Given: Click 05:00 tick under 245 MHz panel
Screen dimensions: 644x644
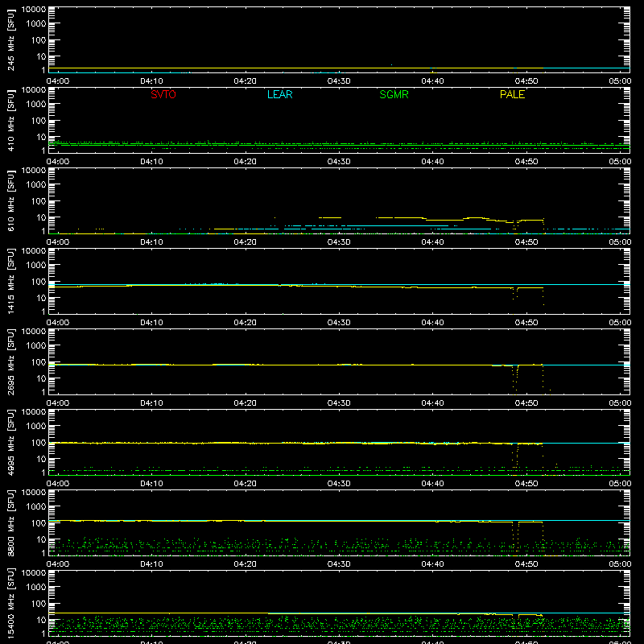Looking at the screenshot, I should click(x=620, y=81).
